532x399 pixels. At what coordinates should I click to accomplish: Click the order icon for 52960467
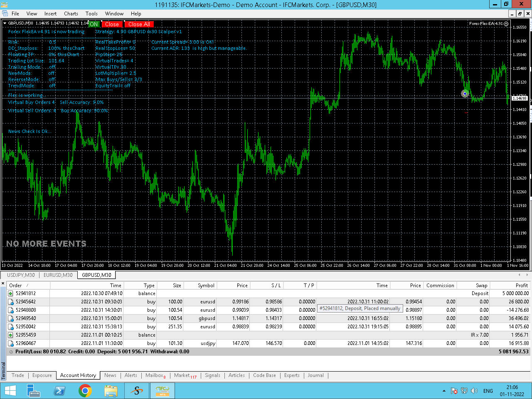pos(11,343)
